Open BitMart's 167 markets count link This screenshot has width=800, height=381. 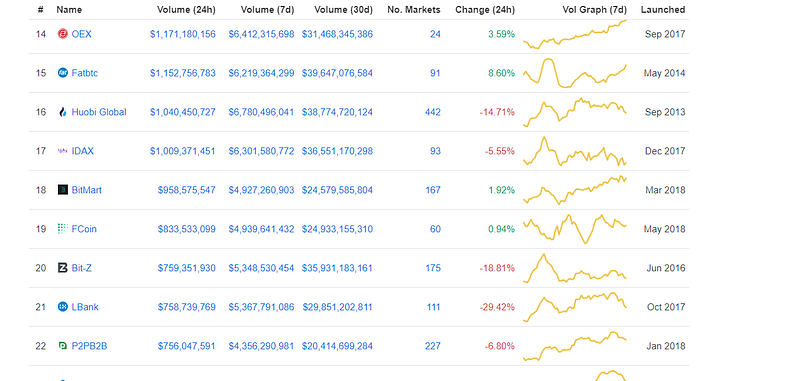click(433, 190)
